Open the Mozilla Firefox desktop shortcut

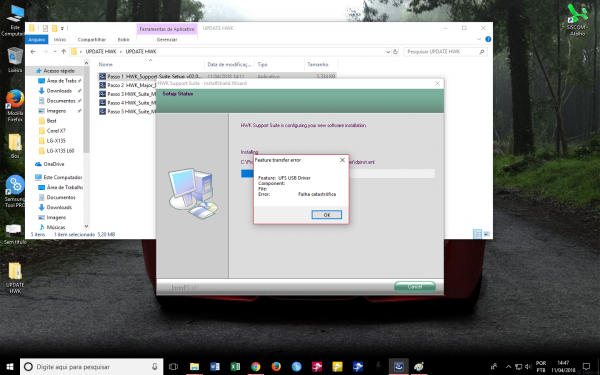(x=15, y=106)
